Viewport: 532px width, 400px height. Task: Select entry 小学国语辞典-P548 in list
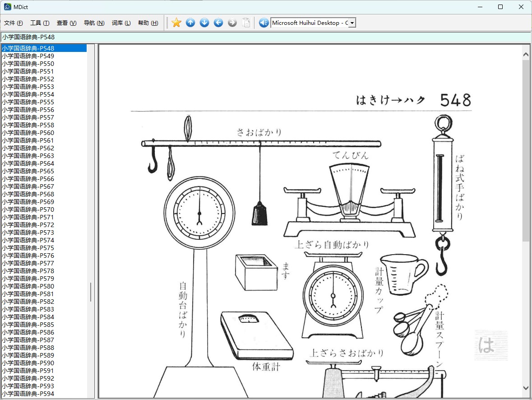44,48
